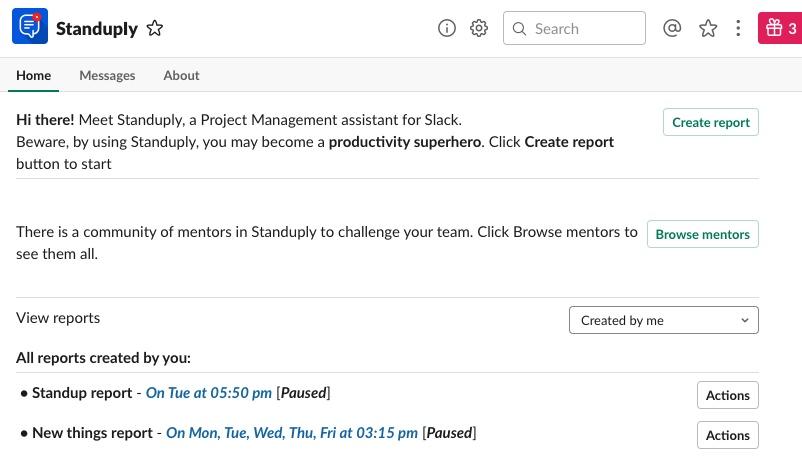Star the Standuply app next to its title

tap(154, 28)
